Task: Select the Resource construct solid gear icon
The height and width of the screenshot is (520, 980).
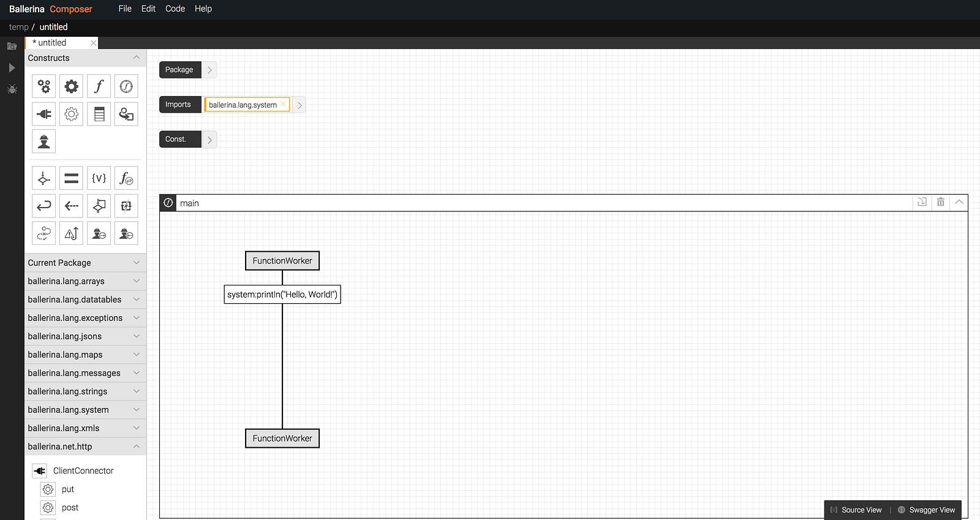Action: tap(72, 86)
